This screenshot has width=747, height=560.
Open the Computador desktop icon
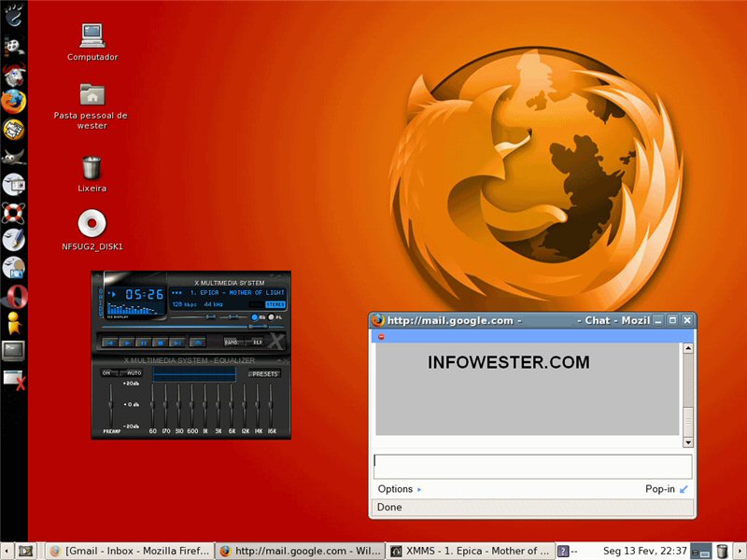[92, 35]
